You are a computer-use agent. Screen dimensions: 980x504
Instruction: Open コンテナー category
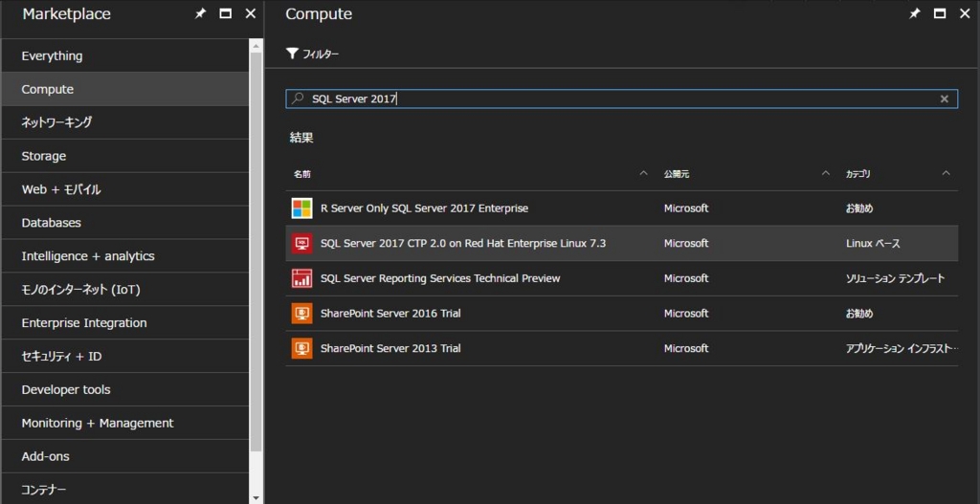click(125, 489)
